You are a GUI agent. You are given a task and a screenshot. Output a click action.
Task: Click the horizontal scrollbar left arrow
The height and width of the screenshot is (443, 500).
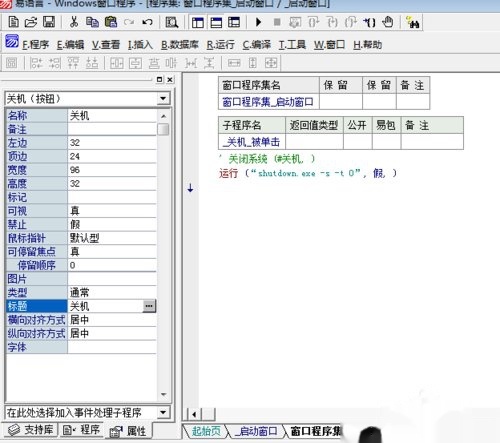tap(194, 415)
